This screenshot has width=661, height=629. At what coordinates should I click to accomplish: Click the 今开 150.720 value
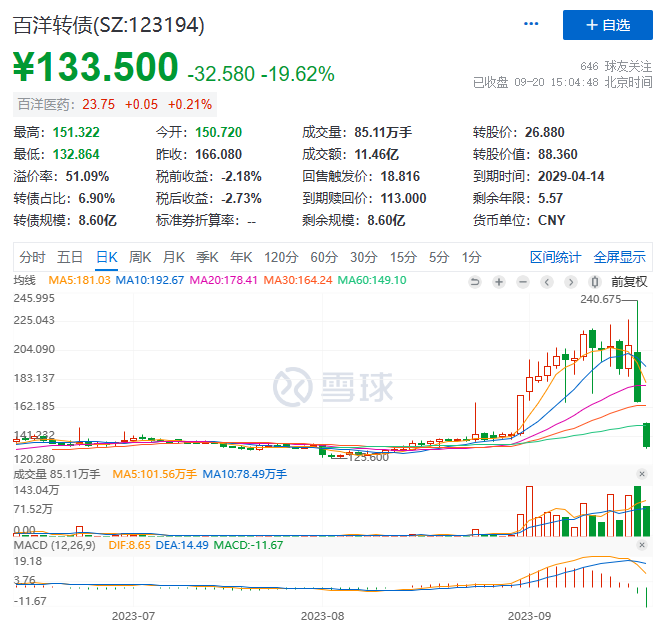(218, 132)
